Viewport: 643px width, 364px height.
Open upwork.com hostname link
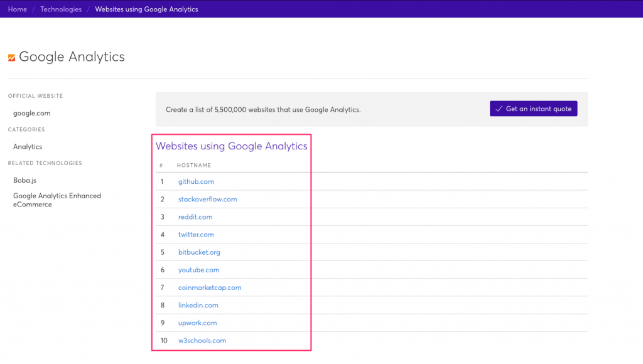197,323
